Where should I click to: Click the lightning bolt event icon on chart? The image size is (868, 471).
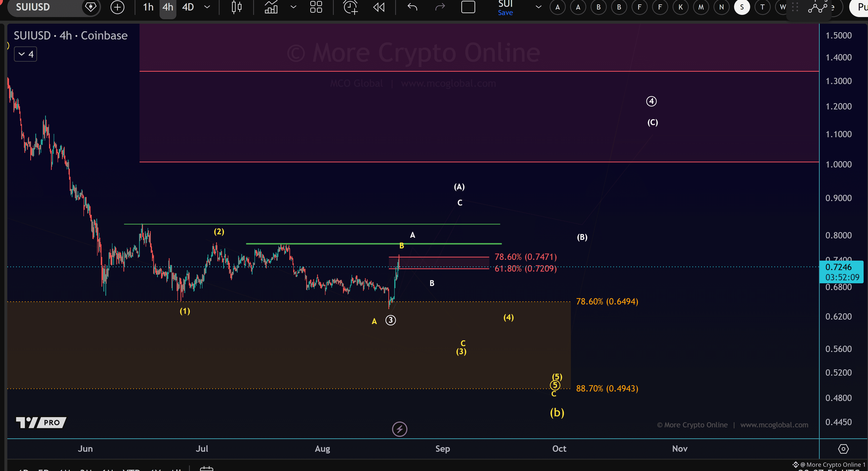pyautogui.click(x=400, y=429)
